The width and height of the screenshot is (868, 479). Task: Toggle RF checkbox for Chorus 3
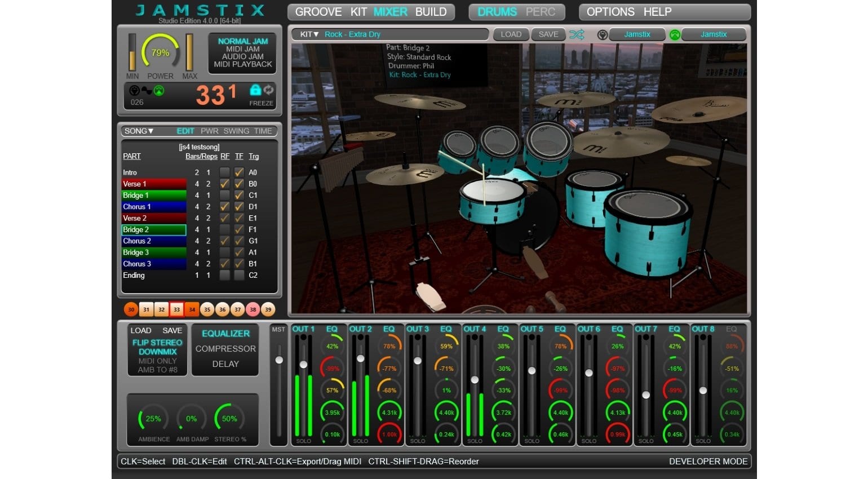pyautogui.click(x=225, y=264)
